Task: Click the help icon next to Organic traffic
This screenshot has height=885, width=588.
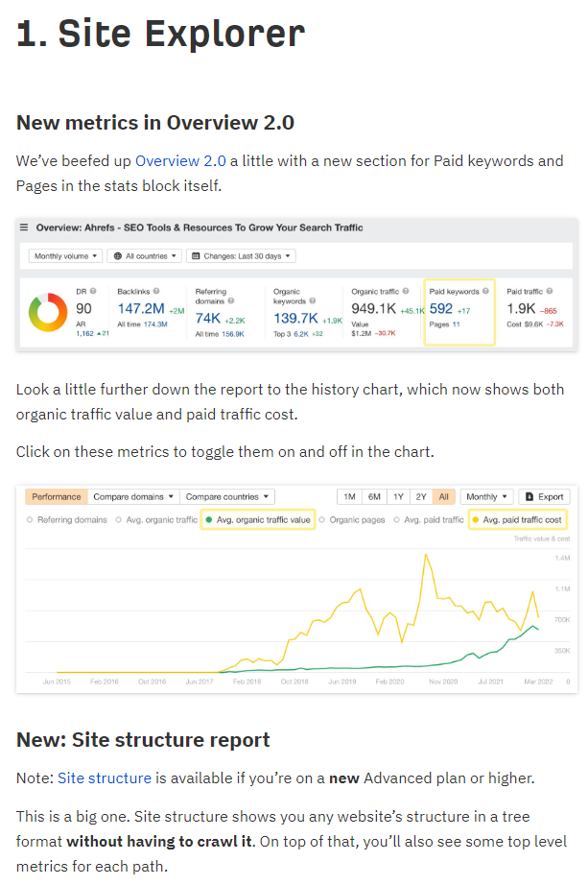Action: [x=406, y=291]
